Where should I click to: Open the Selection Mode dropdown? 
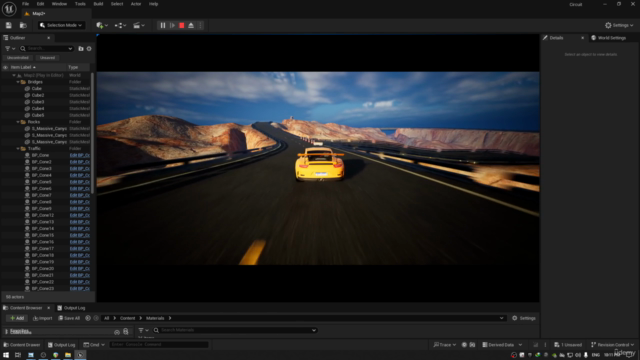tap(61, 25)
